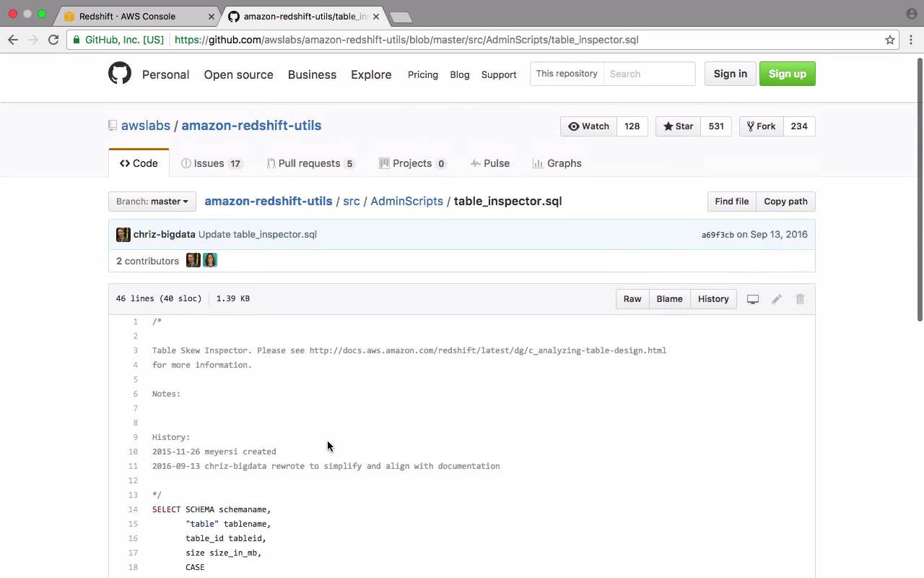Open the Support link

tap(499, 74)
